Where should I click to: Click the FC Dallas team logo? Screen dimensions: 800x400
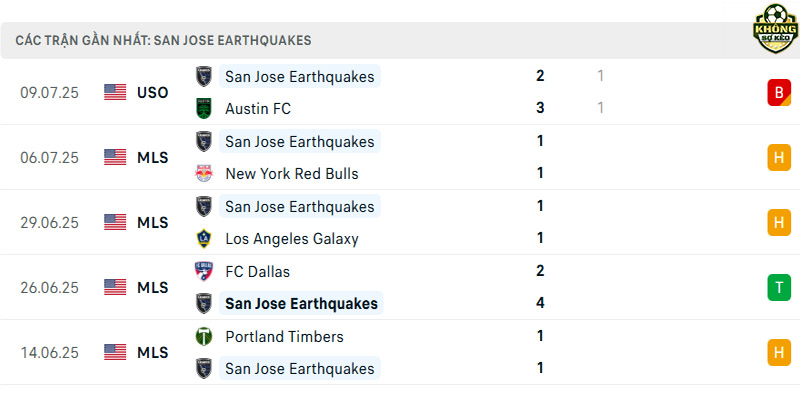pos(204,271)
